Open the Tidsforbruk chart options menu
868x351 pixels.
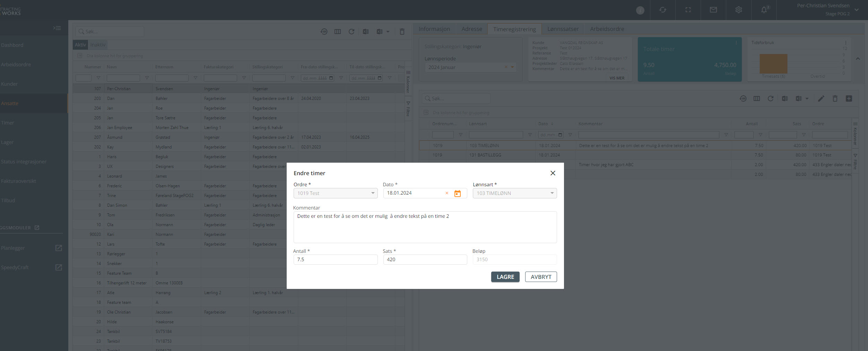point(845,43)
